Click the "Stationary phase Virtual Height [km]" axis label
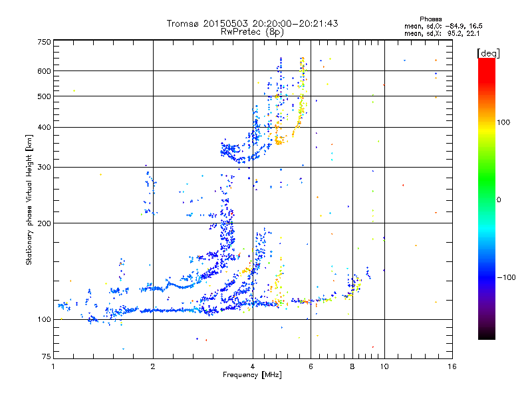Image resolution: width=532 pixels, height=399 pixels. click(29, 199)
